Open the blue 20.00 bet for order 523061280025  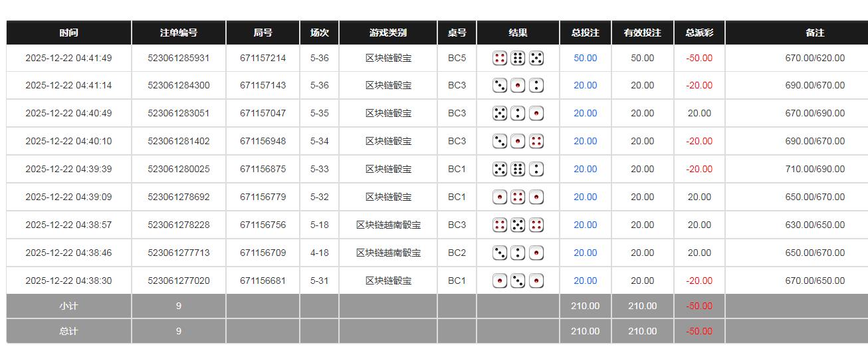[585, 170]
